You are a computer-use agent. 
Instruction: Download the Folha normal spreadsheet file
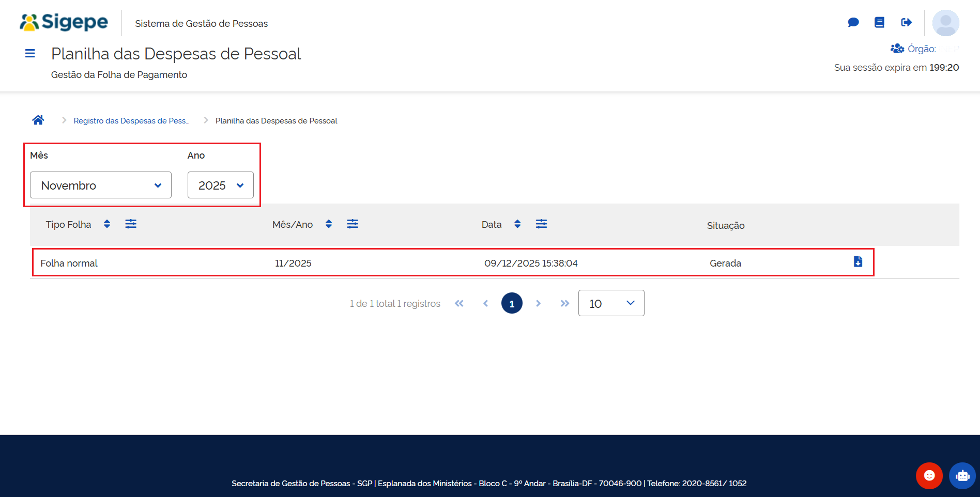pyautogui.click(x=858, y=262)
